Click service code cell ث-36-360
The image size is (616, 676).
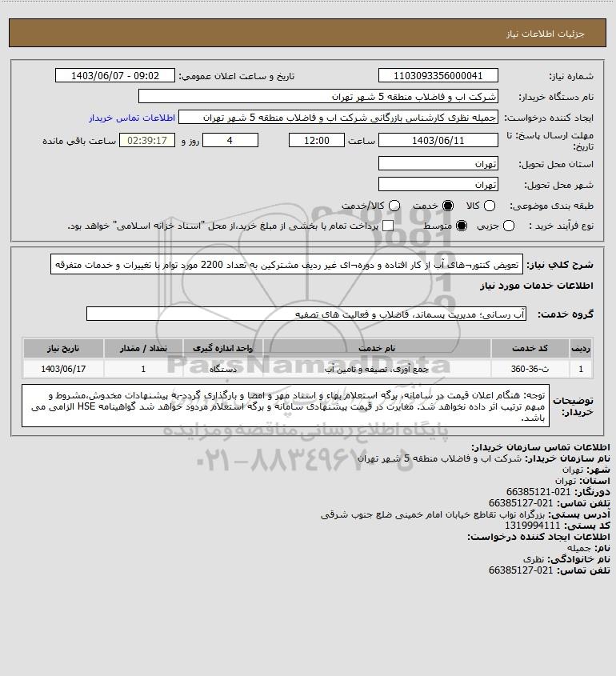pyautogui.click(x=530, y=369)
